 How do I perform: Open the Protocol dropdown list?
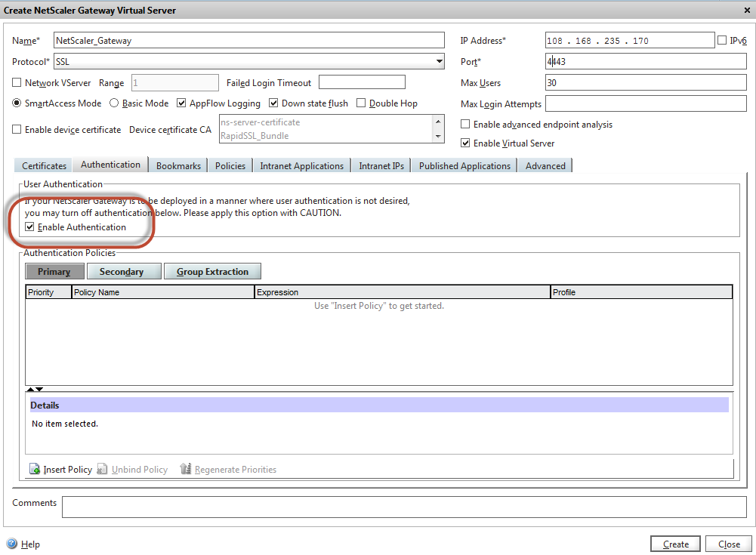pos(440,62)
